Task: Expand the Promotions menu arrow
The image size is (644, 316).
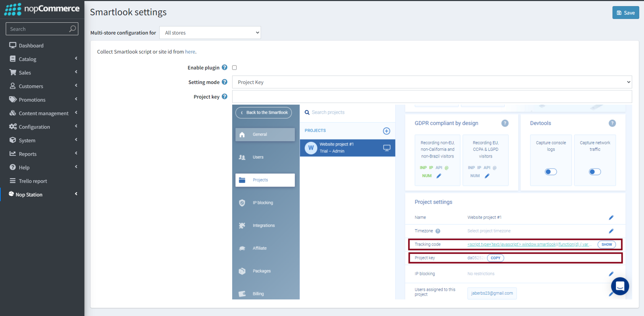Action: tap(76, 99)
